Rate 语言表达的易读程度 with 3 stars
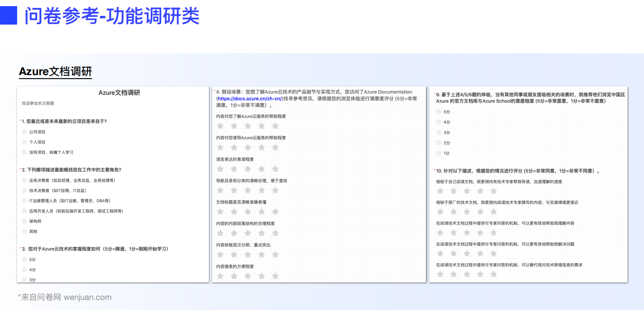Screen dimensions: 644x310 248,169
